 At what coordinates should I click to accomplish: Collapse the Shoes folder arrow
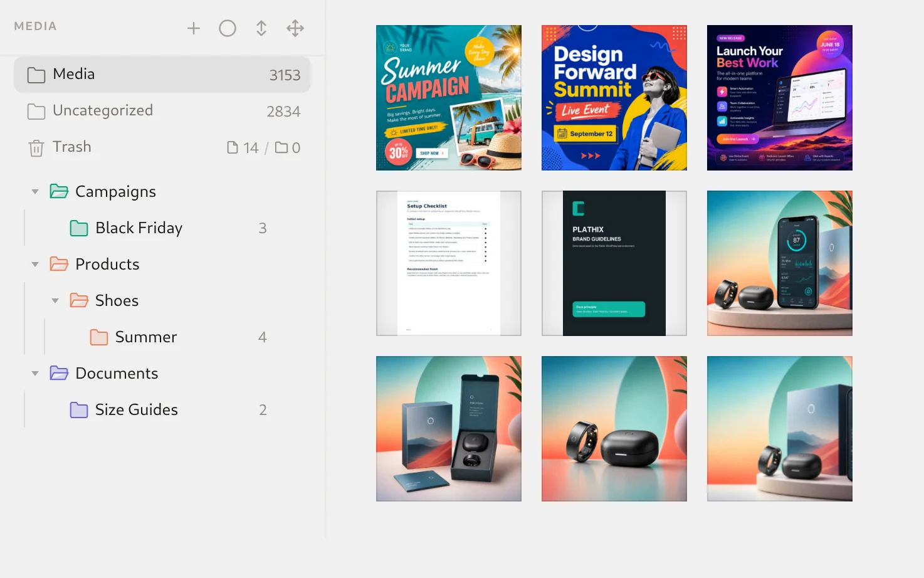pos(55,301)
